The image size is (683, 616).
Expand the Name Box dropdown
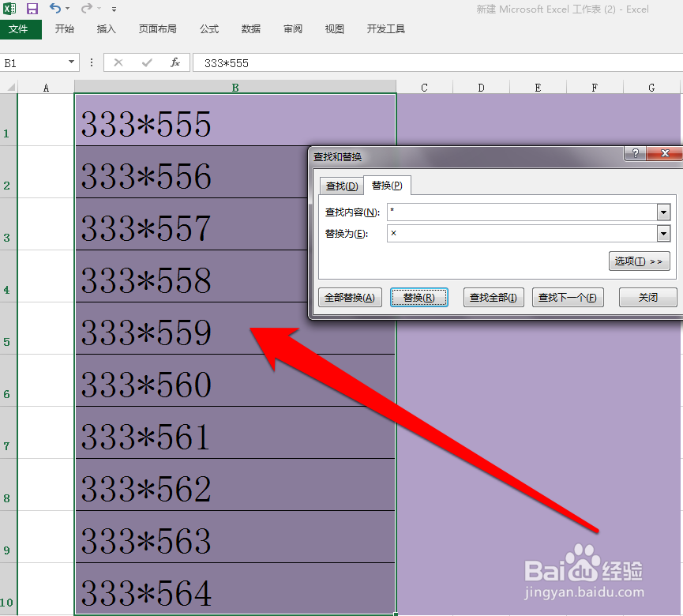(71, 62)
